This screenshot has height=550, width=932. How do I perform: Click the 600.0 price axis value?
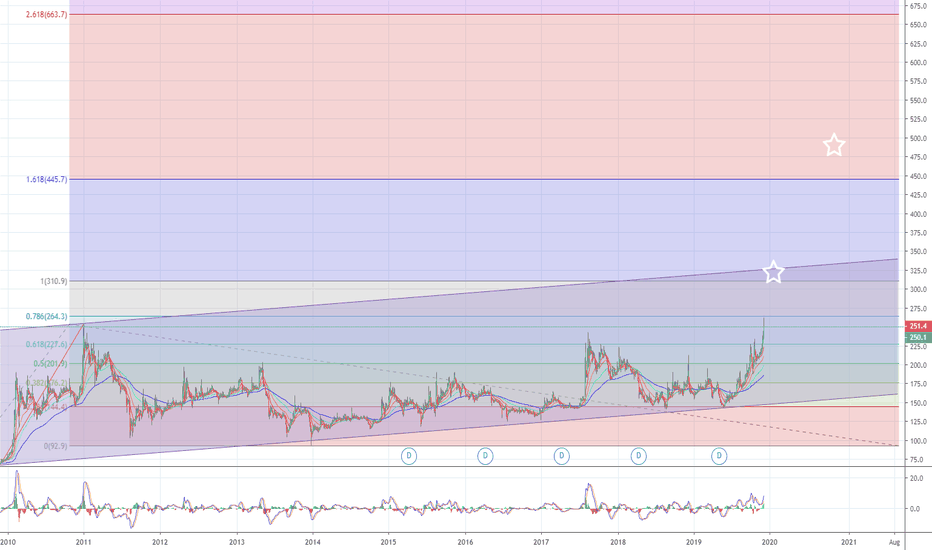918,62
